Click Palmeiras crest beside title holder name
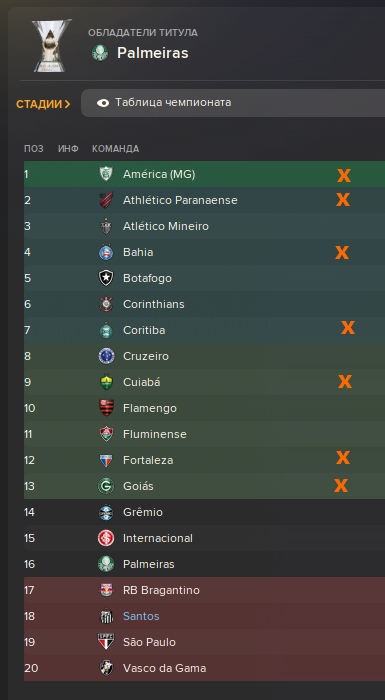Viewport: 385px width, 700px height. point(100,53)
